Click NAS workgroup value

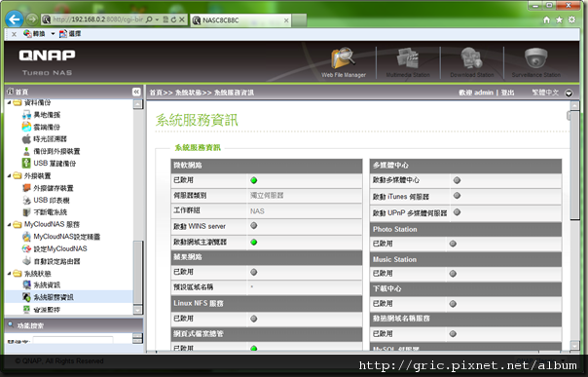[257, 211]
